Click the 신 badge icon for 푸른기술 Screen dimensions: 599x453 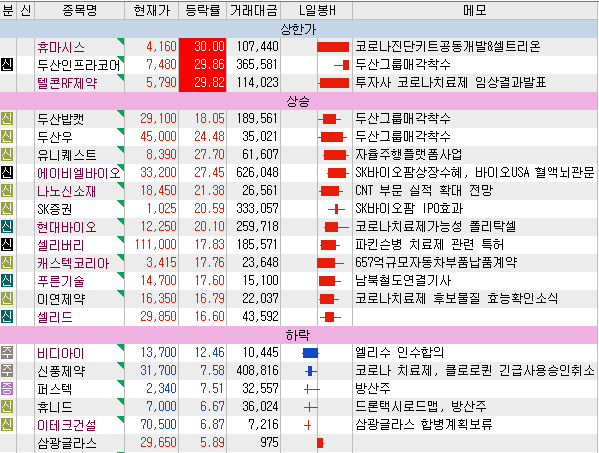tap(7, 281)
